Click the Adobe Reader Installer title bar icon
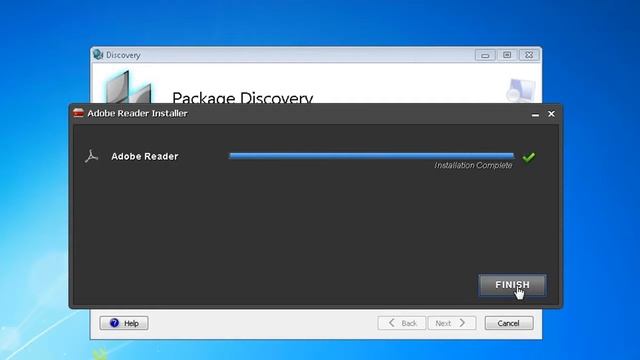The image size is (640, 360). point(78,113)
